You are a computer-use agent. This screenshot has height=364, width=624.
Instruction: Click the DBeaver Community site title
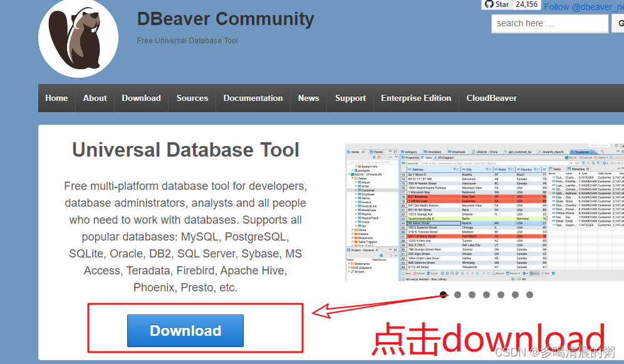click(x=226, y=19)
